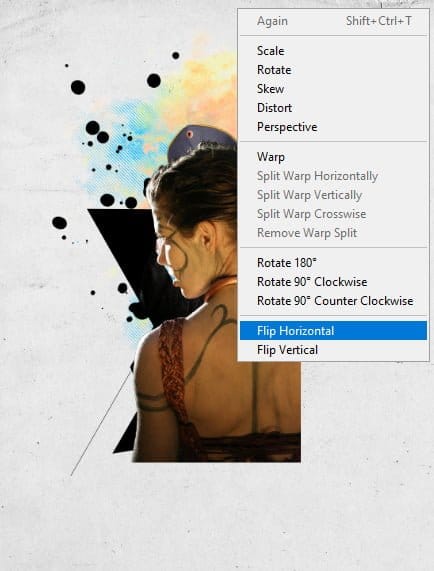Select Rotate 180° in the menu
434x571 pixels.
tap(333, 263)
